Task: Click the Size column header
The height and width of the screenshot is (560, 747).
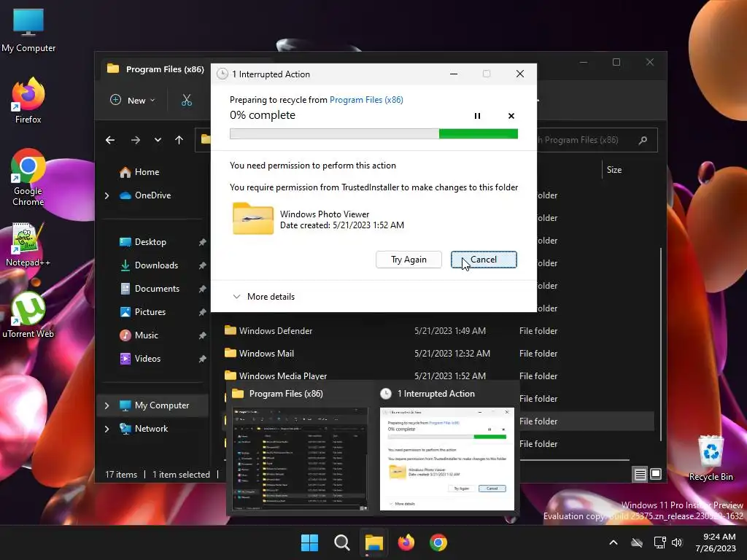Action: 614,170
